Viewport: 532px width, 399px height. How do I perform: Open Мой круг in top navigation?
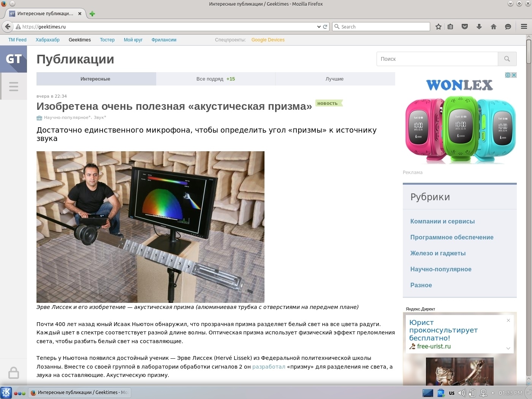[133, 40]
